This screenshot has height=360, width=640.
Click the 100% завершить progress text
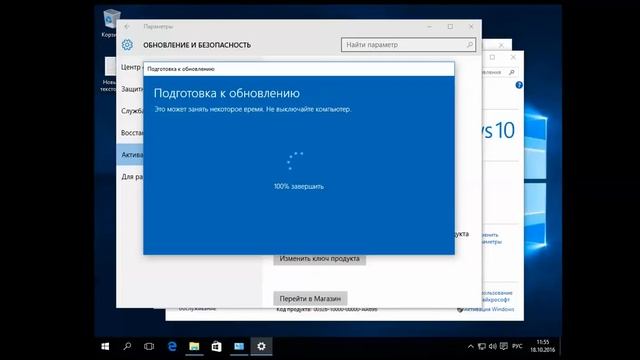299,187
